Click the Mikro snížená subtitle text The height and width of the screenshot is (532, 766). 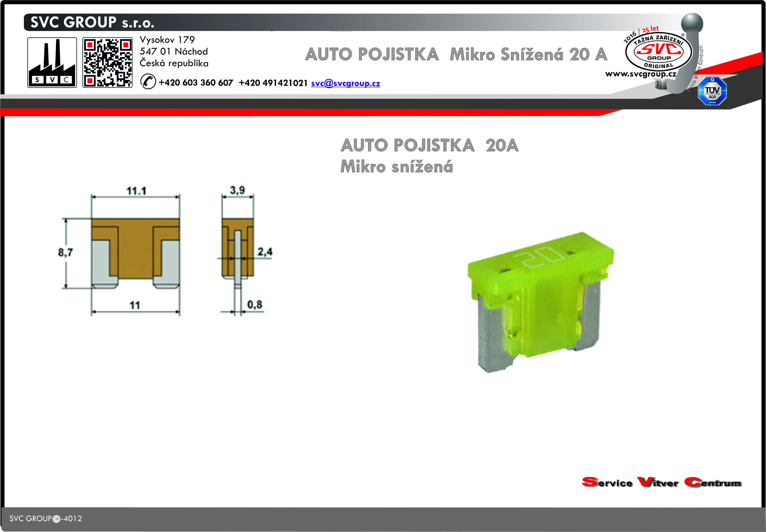(x=397, y=167)
